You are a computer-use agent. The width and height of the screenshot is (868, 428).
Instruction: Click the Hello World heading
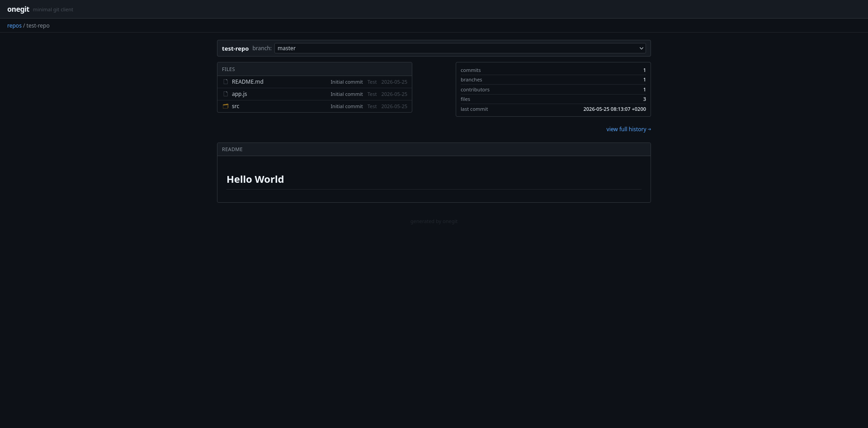pos(255,179)
